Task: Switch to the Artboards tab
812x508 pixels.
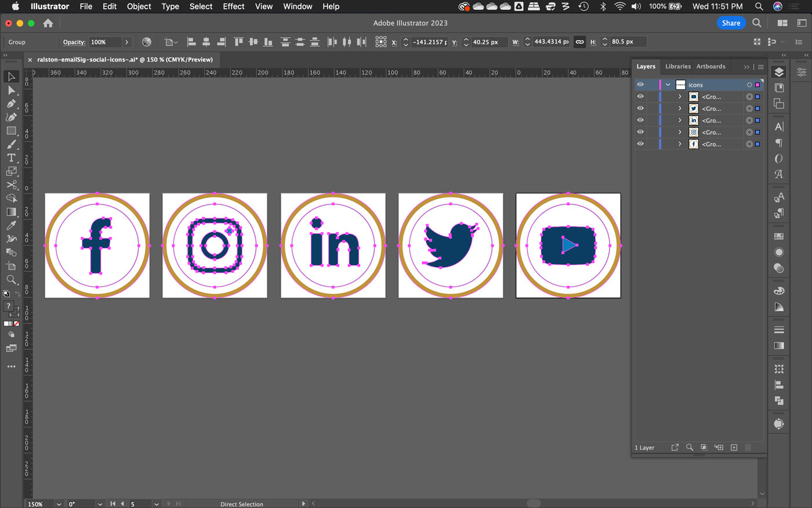Action: (x=710, y=66)
